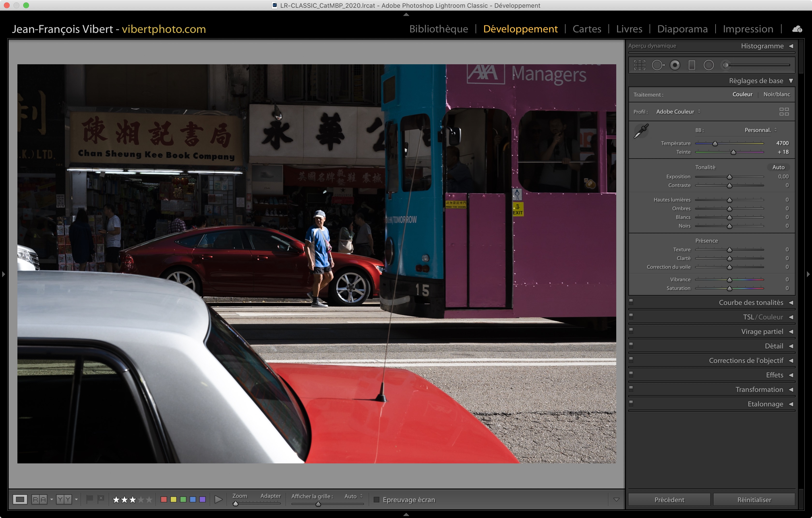Set rating to the fourth star
Screen dimensions: 812x518
coord(141,499)
